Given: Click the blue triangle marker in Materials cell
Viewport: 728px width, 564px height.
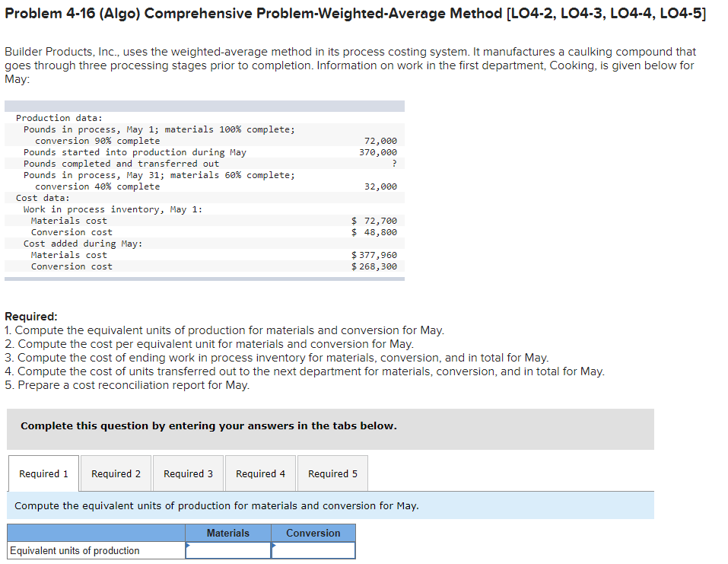Looking at the screenshot, I should click(x=187, y=545).
